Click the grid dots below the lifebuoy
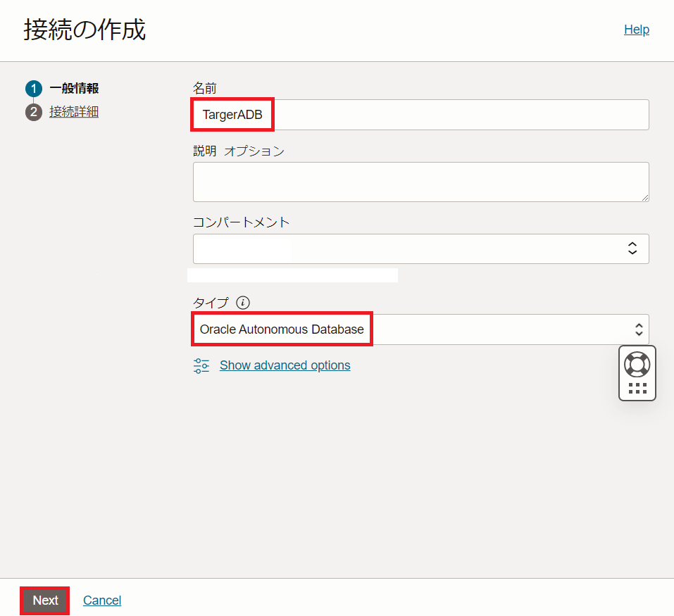The width and height of the screenshot is (674, 616). (x=637, y=388)
